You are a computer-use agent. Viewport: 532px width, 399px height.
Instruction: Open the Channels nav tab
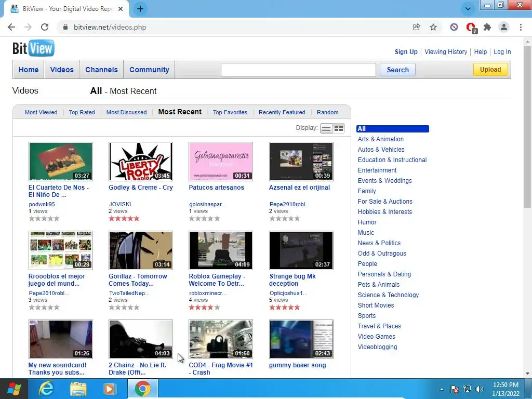pyautogui.click(x=101, y=70)
